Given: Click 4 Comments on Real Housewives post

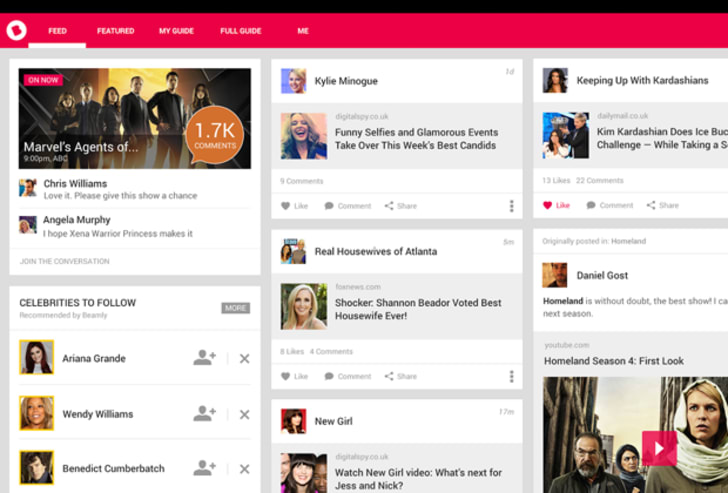Looking at the screenshot, I should (x=331, y=351).
